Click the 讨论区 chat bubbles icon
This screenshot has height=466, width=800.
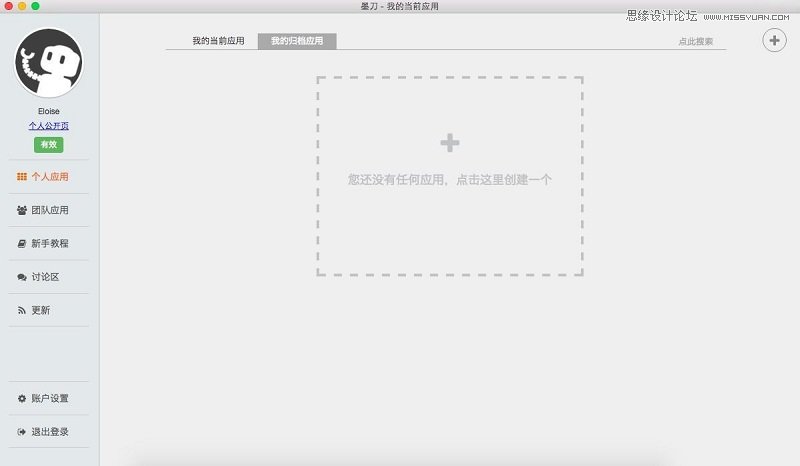[21, 277]
